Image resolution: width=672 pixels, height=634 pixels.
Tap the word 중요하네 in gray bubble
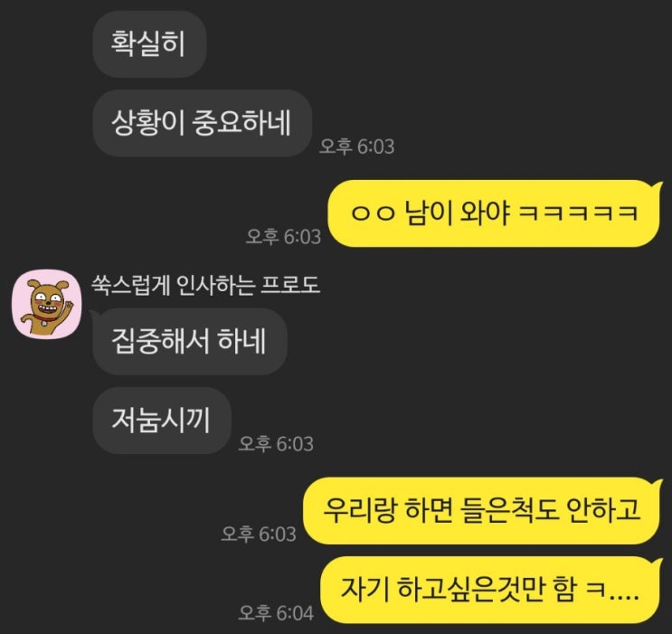pyautogui.click(x=241, y=123)
